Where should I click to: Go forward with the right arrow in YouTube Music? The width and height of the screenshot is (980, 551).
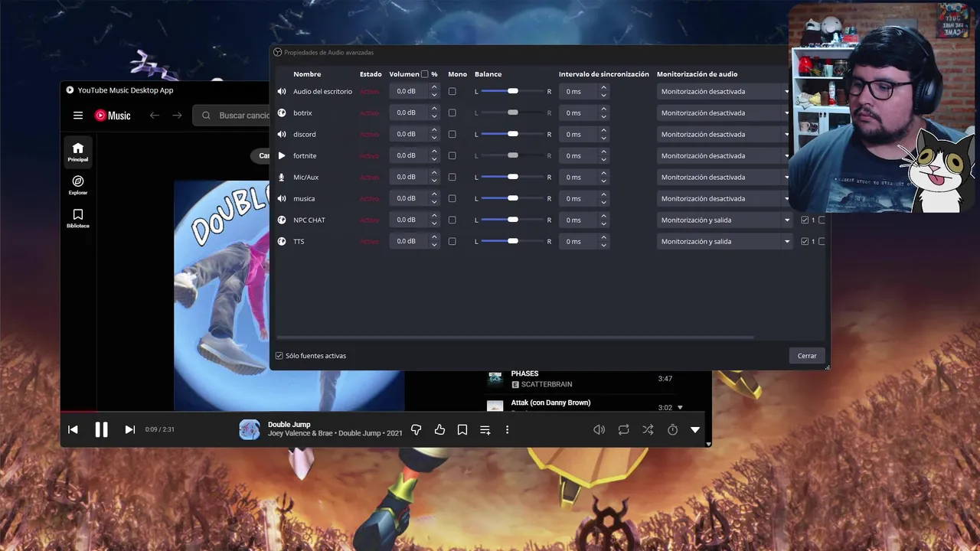(x=177, y=116)
